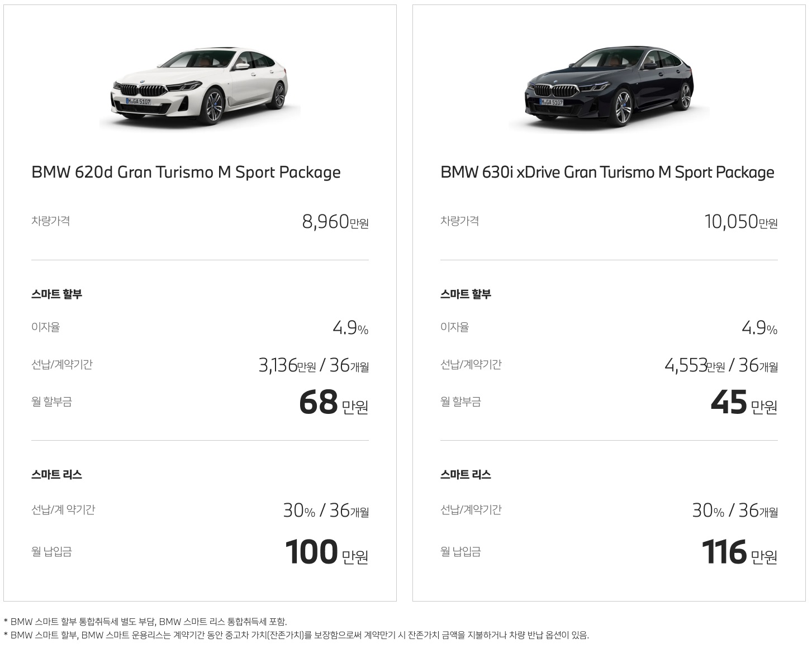Select the 8,960만원 vehicle price
The width and height of the screenshot is (812, 663).
click(x=335, y=222)
